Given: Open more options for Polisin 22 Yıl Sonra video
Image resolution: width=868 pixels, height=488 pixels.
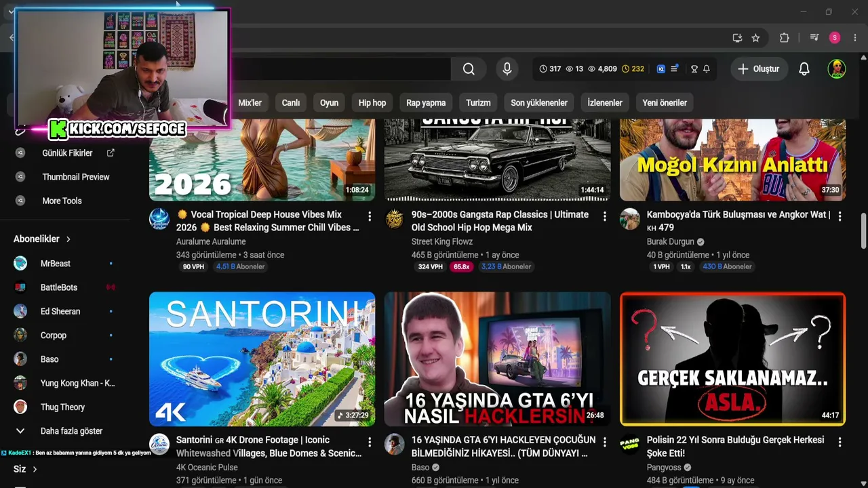Looking at the screenshot, I should [840, 442].
